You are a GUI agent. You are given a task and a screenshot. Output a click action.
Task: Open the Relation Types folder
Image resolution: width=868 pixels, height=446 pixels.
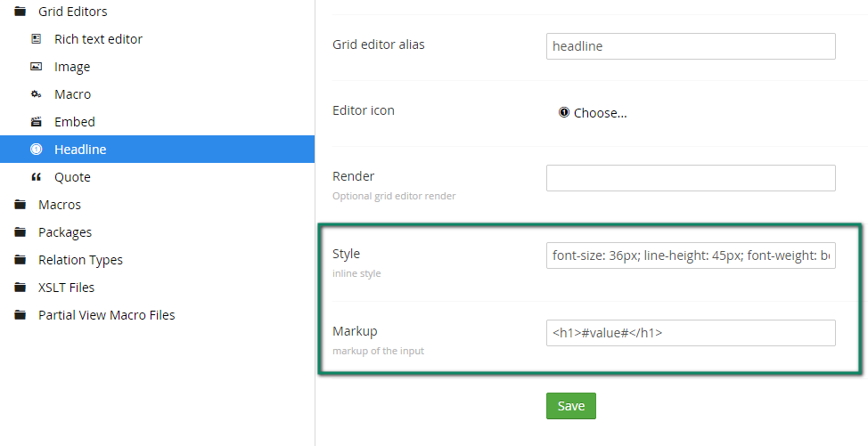[x=80, y=260]
